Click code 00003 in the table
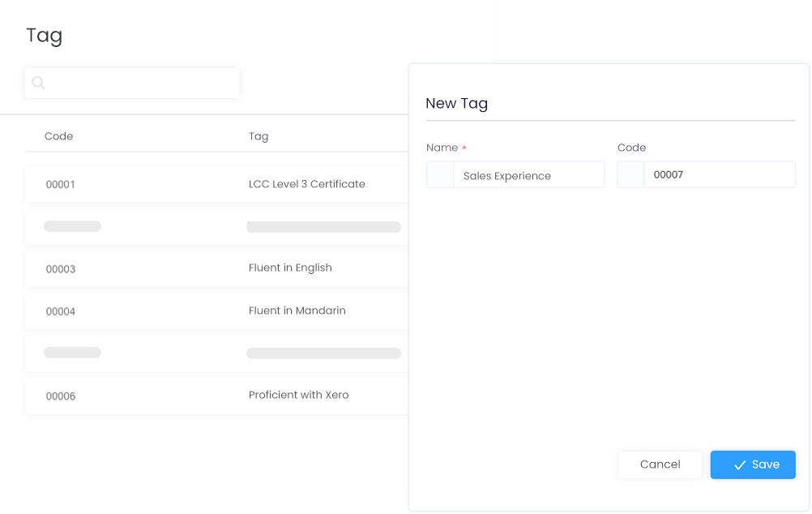The width and height of the screenshot is (812, 514). [61, 269]
